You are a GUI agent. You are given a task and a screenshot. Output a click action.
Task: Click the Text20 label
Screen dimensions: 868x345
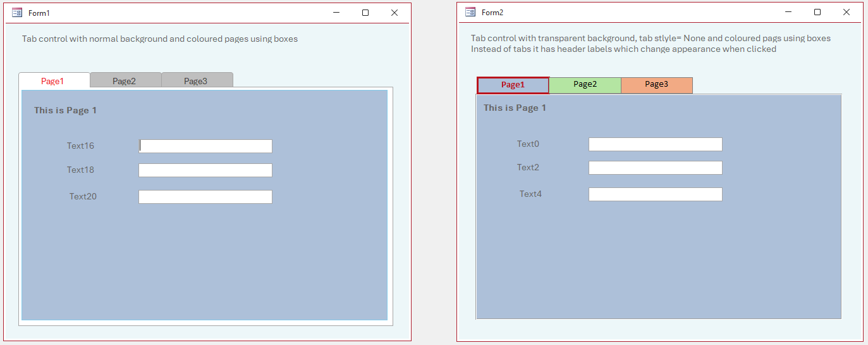click(83, 196)
